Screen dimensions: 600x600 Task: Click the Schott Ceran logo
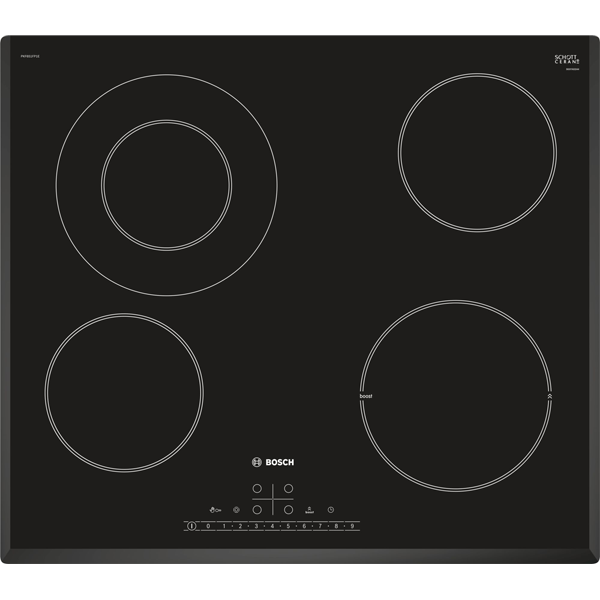pos(567,60)
